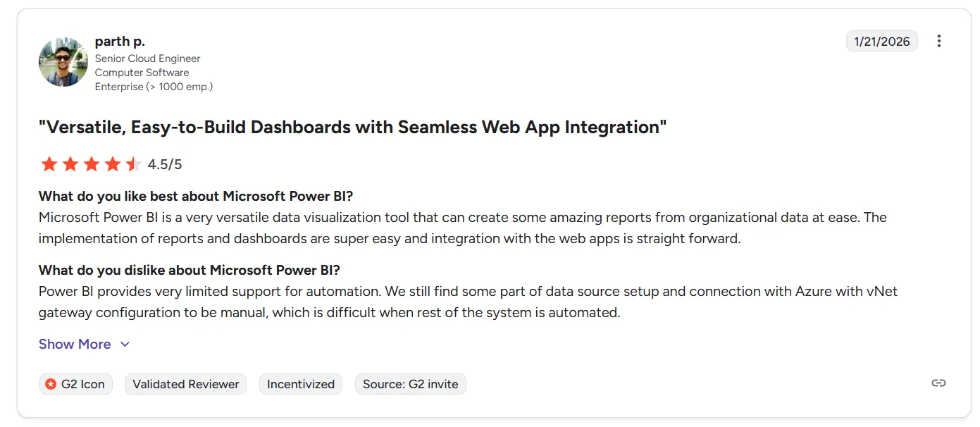This screenshot has width=980, height=427.
Task: Open the review title about Versatile Dashboards
Action: click(x=352, y=128)
